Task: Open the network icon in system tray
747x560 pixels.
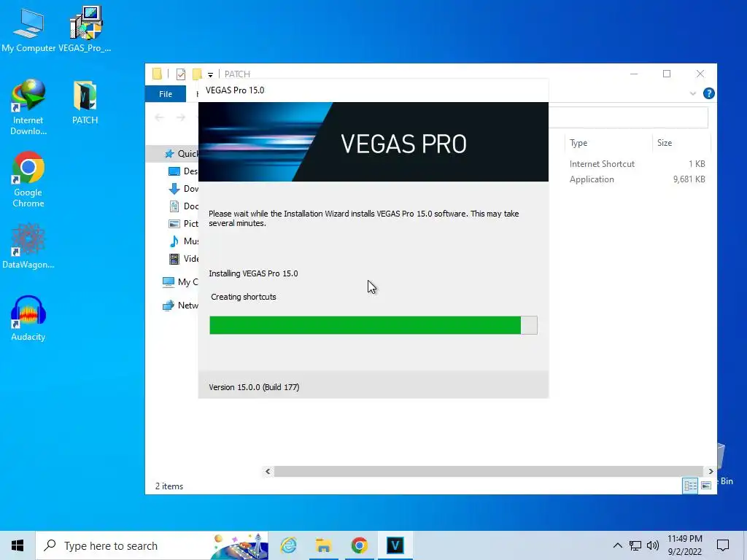Action: (635, 545)
